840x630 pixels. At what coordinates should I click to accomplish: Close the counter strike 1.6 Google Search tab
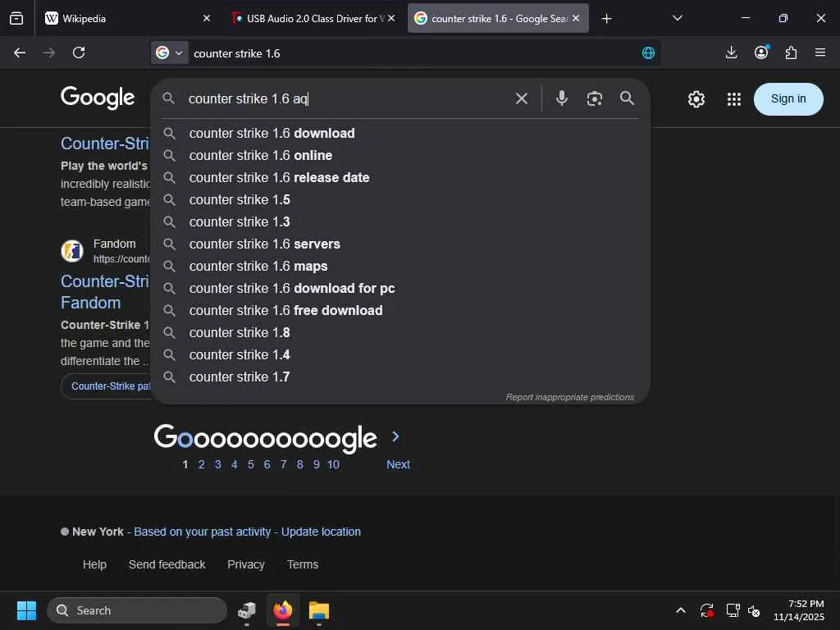tap(576, 18)
